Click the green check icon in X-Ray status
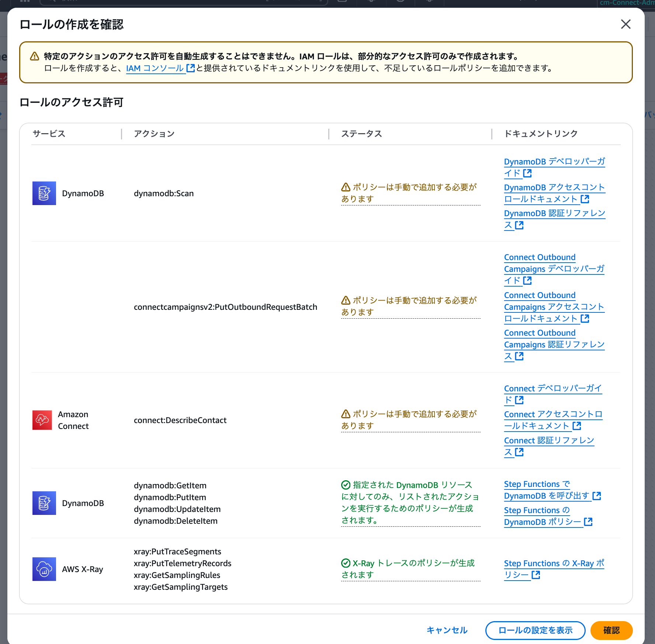The image size is (655, 644). click(x=346, y=563)
